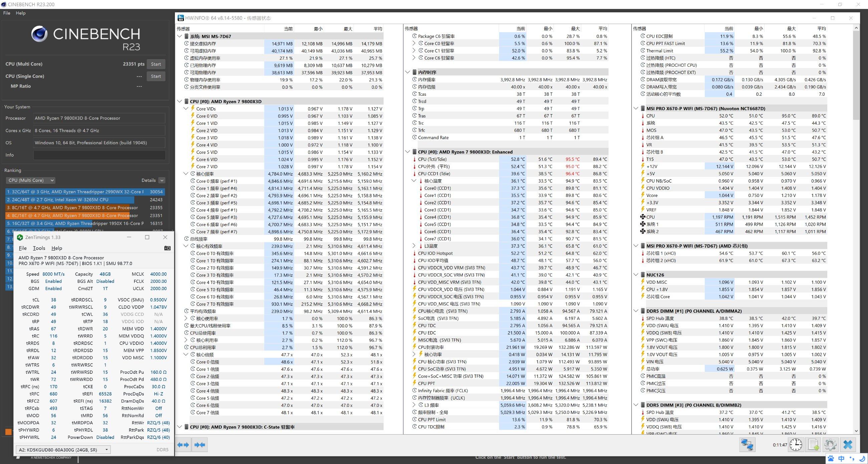Click the lightning icon beside Core VIDs

[x=193, y=108]
